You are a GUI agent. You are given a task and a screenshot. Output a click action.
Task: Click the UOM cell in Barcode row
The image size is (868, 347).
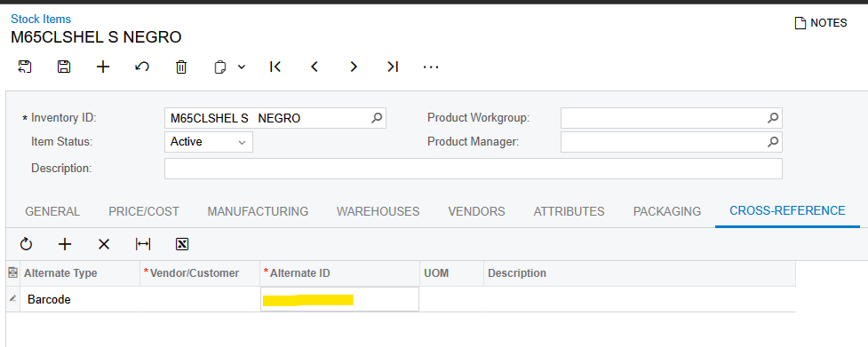click(x=451, y=299)
